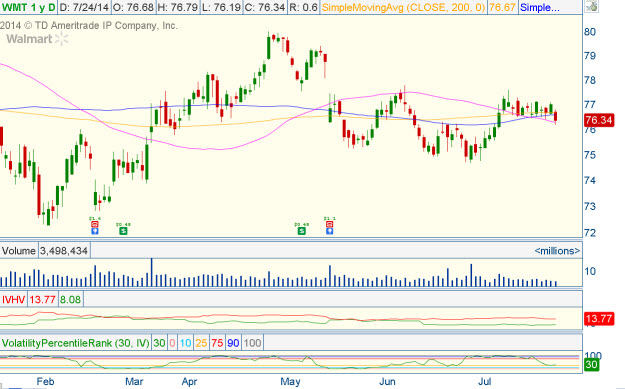Click the Apr label on time axis

click(189, 381)
